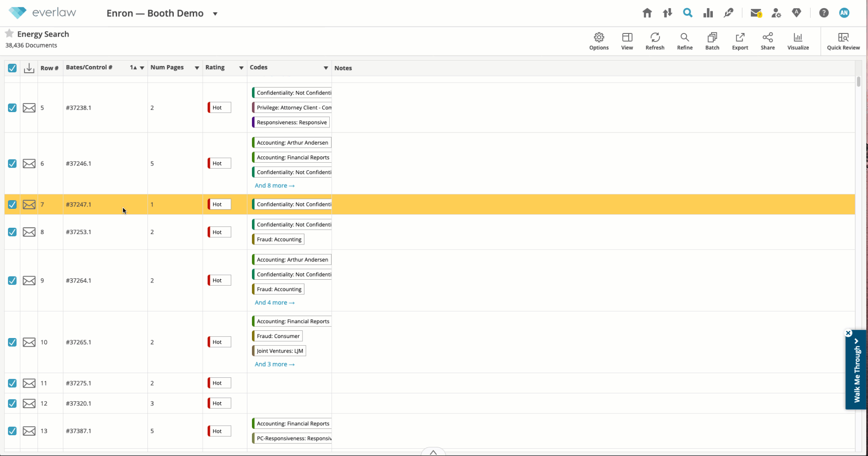Close the Walk Me Through widget
868x456 pixels.
point(849,333)
